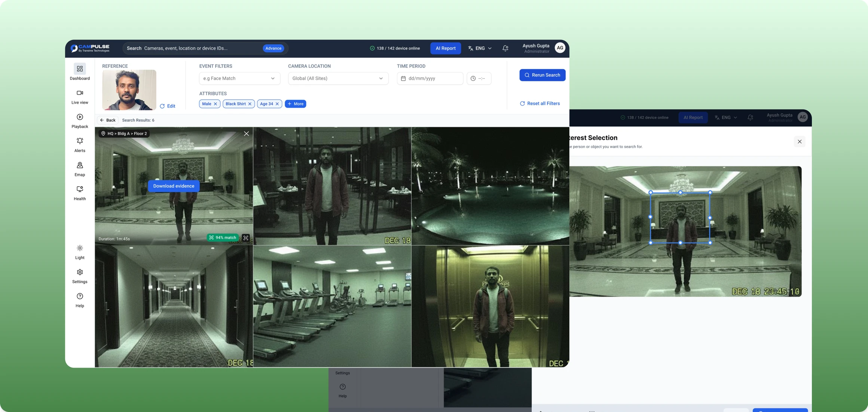Click AI Report in background window
This screenshot has width=868, height=412.
click(693, 118)
